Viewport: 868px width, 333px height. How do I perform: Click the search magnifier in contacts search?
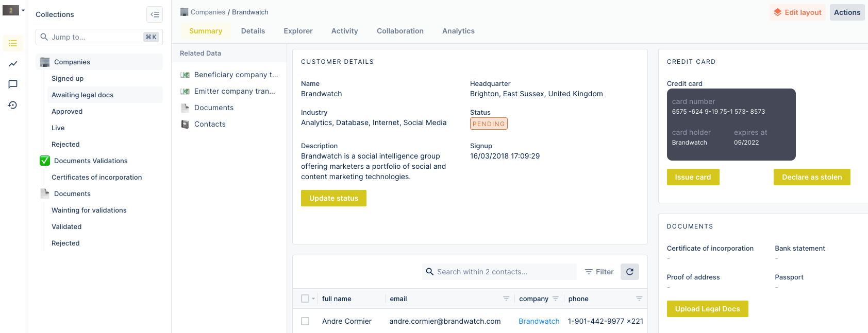click(x=430, y=272)
